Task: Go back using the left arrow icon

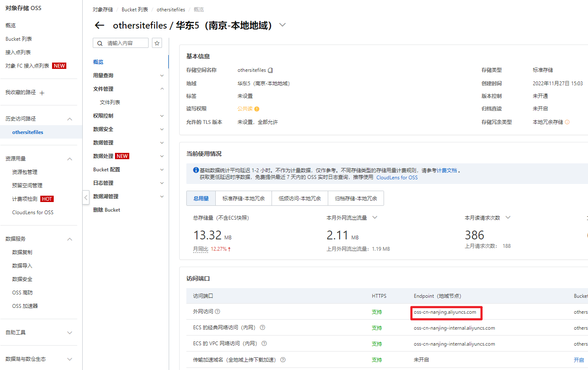Action: (99, 26)
